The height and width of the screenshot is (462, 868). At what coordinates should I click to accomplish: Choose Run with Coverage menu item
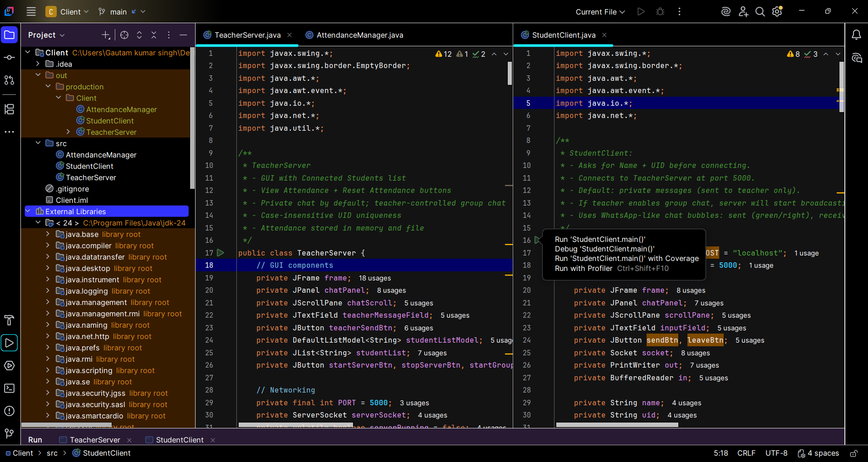(627, 258)
